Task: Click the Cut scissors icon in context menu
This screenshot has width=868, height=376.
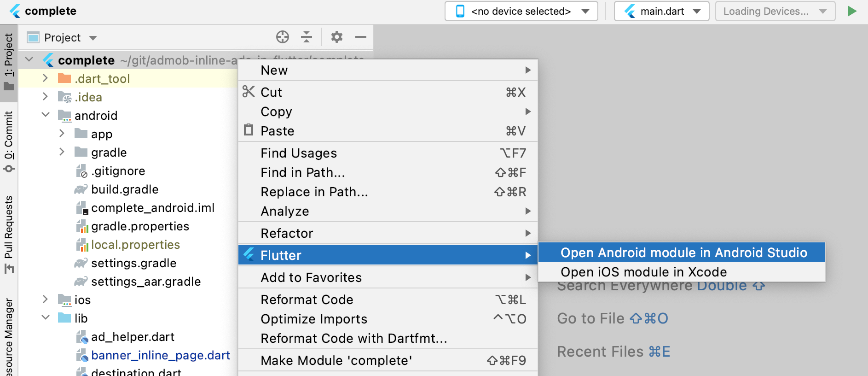Action: tap(249, 92)
